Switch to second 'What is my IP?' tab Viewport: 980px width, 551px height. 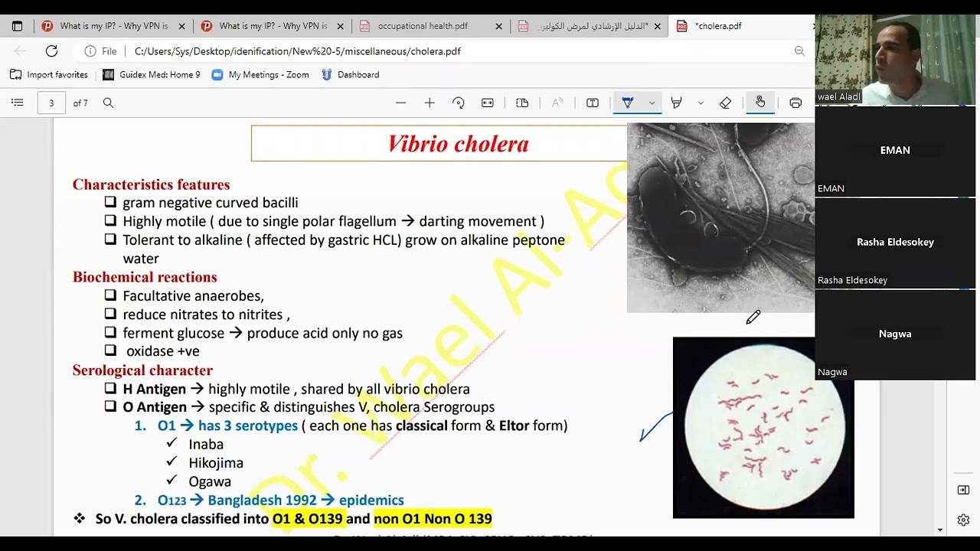(x=272, y=26)
